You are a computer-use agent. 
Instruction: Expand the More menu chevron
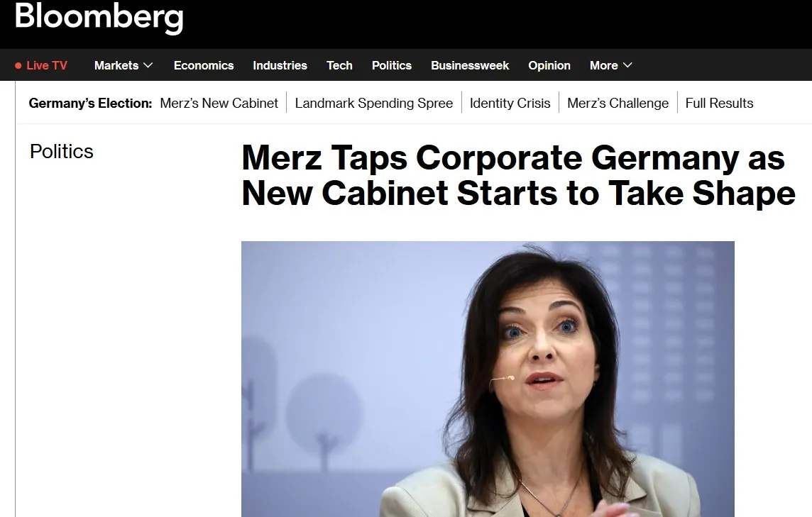(x=627, y=65)
